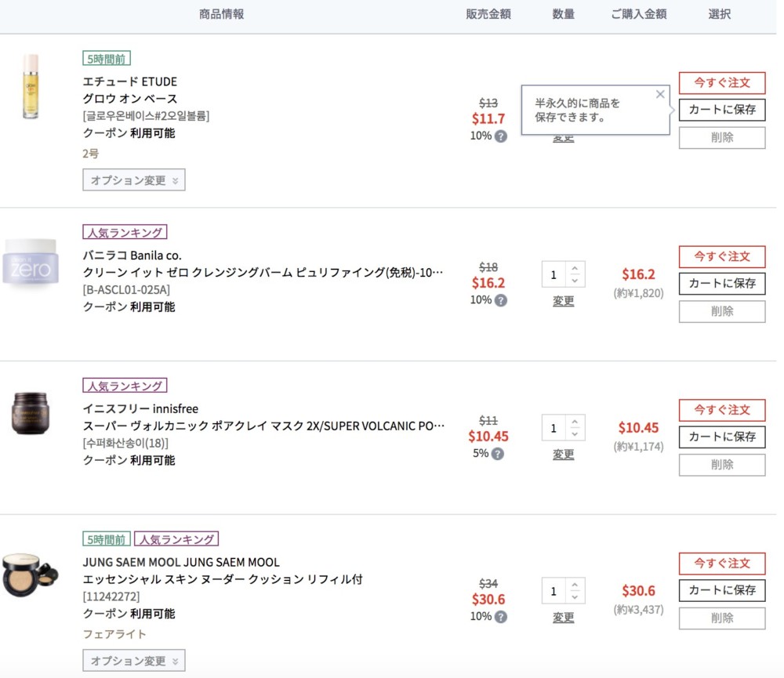Click 5時間前 tag on ETUDE item

[107, 59]
